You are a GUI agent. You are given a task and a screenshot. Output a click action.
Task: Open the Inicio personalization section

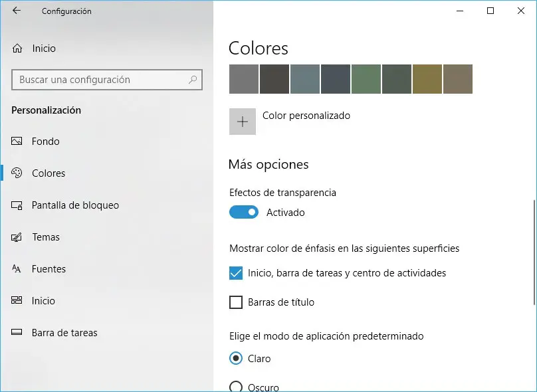44,301
